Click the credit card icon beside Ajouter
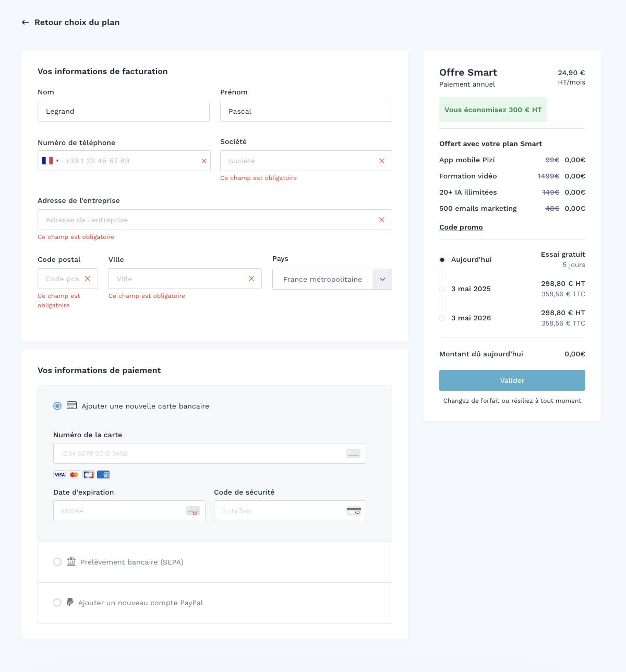Viewport: 626px width, 672px height. coord(72,405)
